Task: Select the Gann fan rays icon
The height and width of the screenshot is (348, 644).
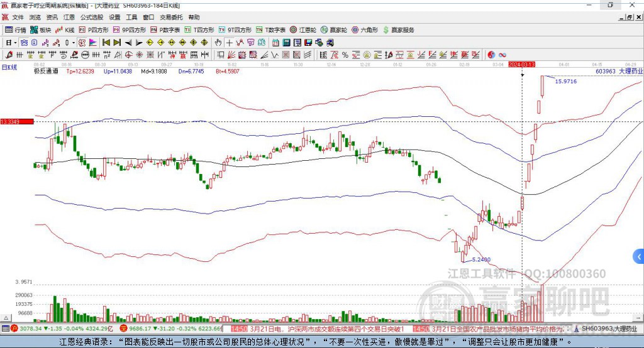Action: click(x=232, y=55)
